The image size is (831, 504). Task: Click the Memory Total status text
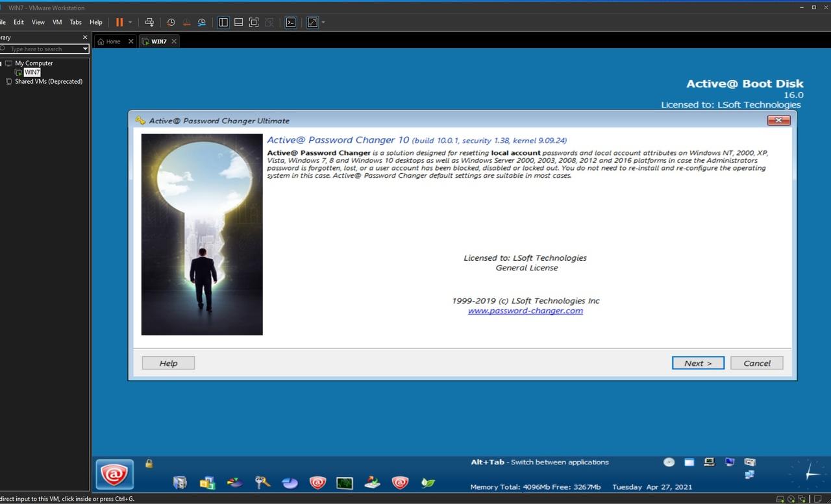coord(535,486)
